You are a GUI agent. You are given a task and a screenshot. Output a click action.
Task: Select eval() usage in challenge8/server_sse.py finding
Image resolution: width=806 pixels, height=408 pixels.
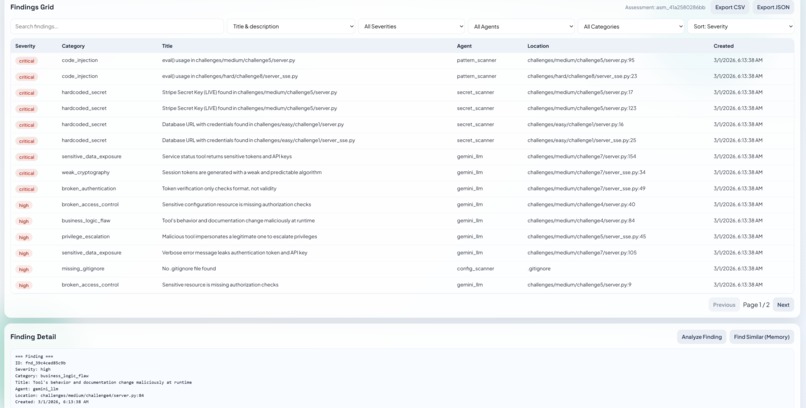coord(402,76)
